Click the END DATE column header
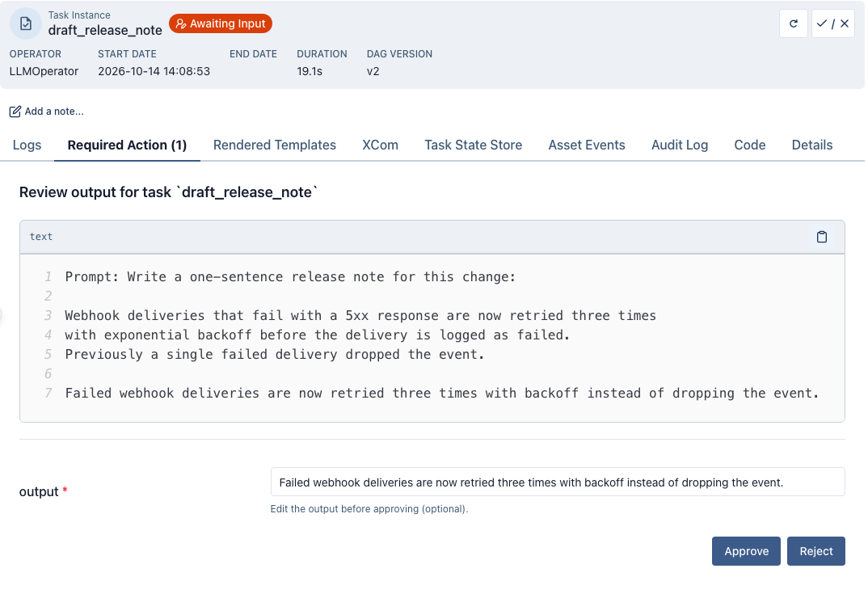868x598 pixels. (253, 54)
